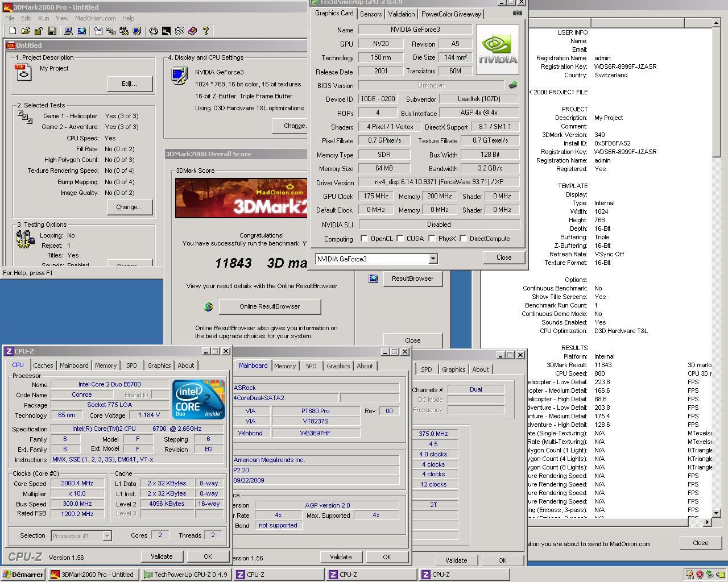Viewport: 728px width, 582px height.
Task: Click OK in the front CPU-Z window
Action: point(208,556)
